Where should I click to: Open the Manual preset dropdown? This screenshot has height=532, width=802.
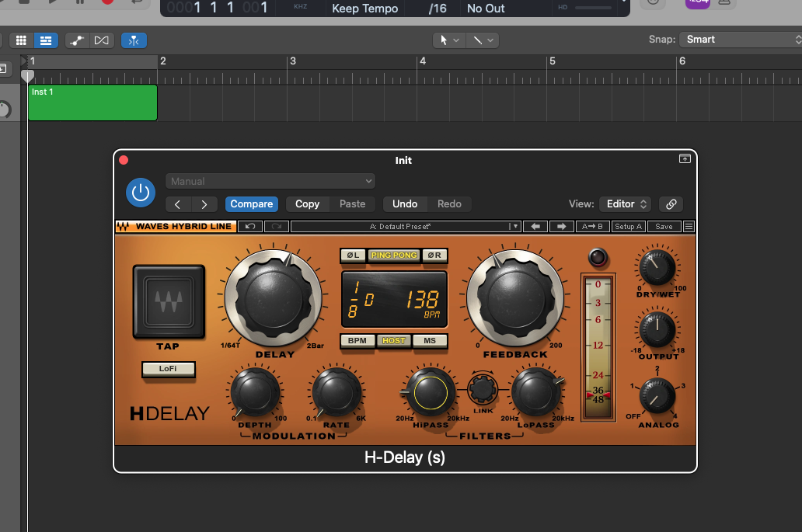(x=270, y=182)
